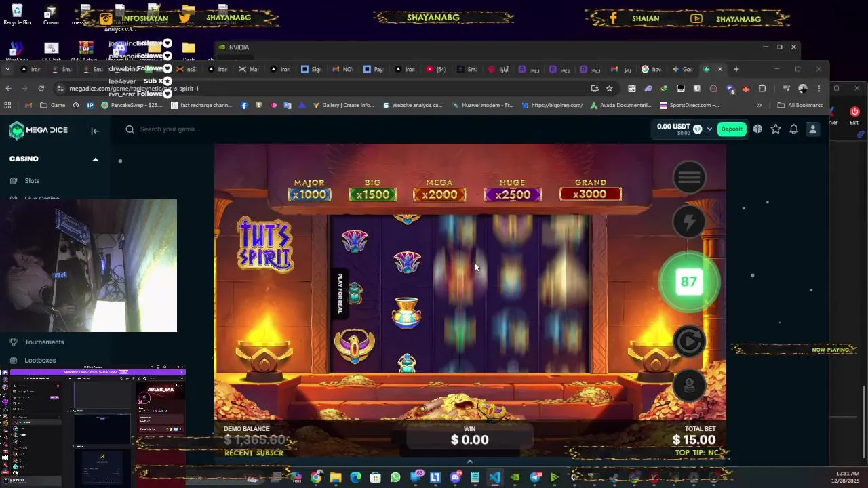This screenshot has width=868, height=488.
Task: Open a new browser tab
Action: pyautogui.click(x=736, y=69)
